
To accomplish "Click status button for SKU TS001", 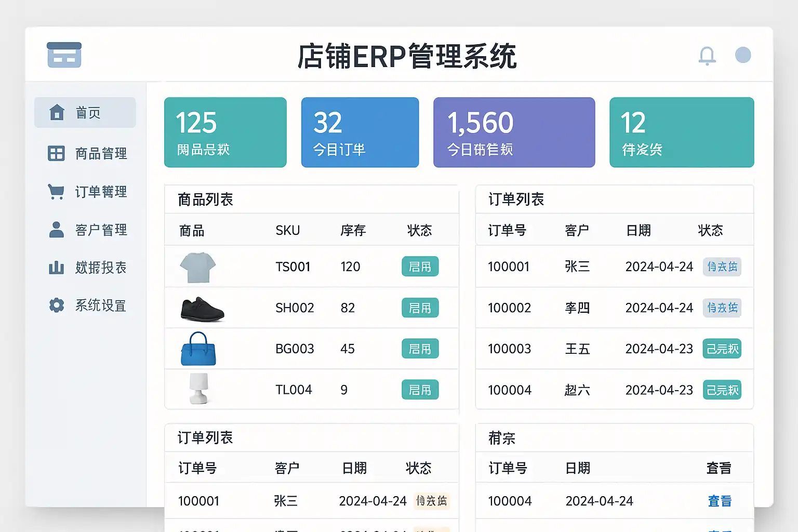I will coord(420,267).
